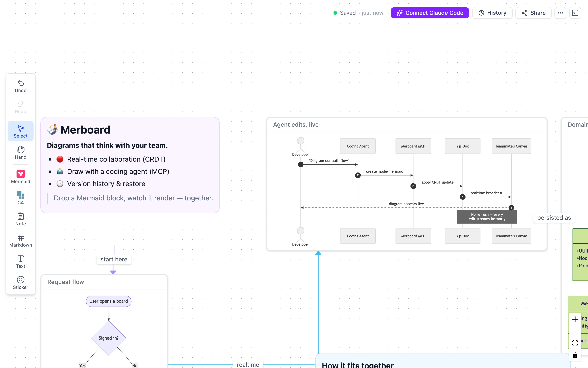This screenshot has height=368, width=588.
Task: Click bottom Yjs Doc participant box
Action: [x=463, y=236]
